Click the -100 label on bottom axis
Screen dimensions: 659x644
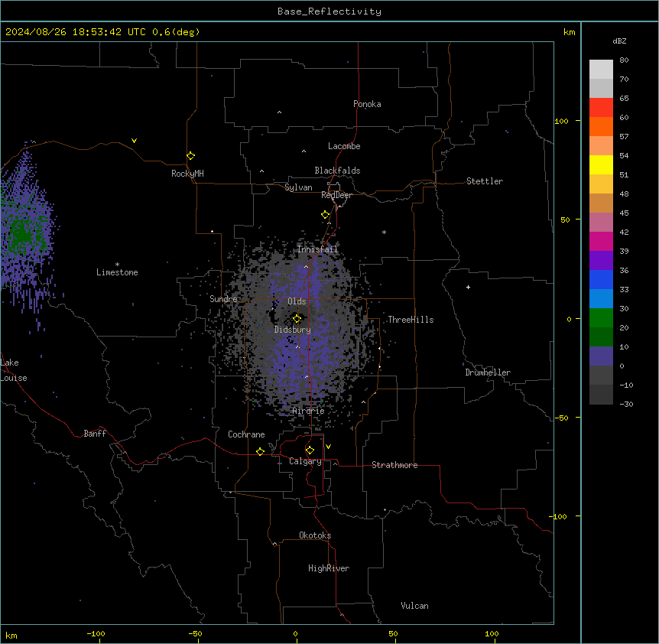(96, 633)
